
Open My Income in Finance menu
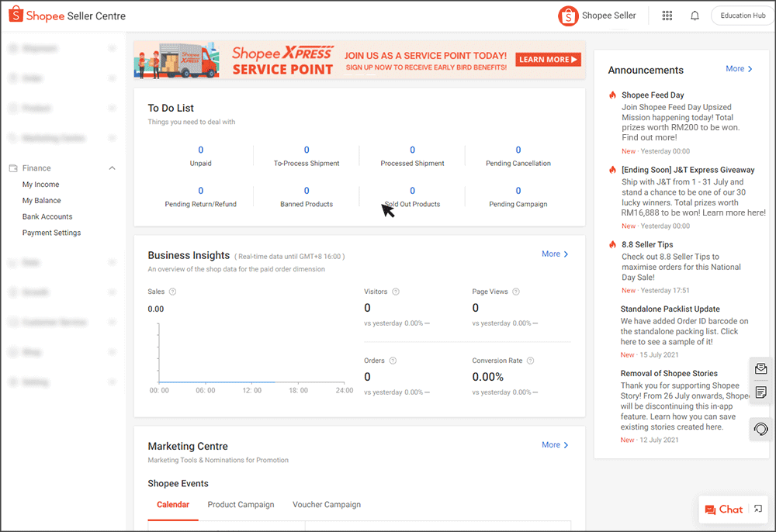40,185
